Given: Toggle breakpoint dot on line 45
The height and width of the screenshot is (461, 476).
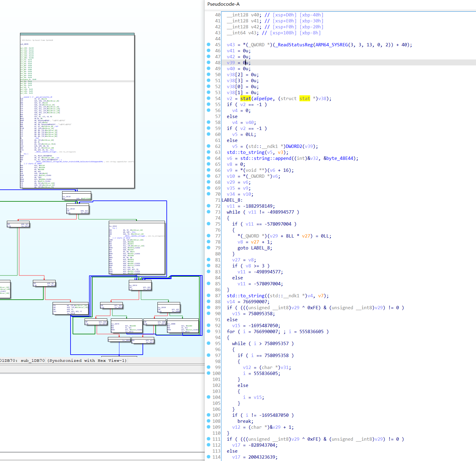Looking at the screenshot, I should tap(209, 44).
